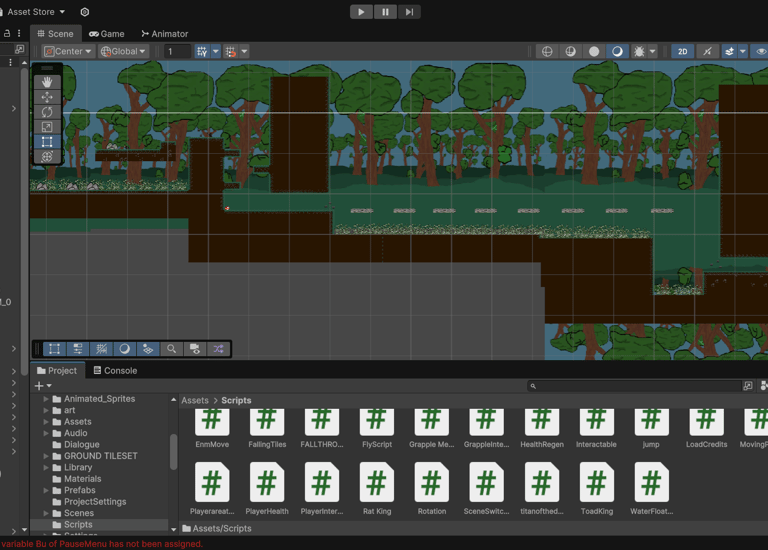Image resolution: width=768 pixels, height=550 pixels.
Task: Open the Center pivot dropdown
Action: (x=68, y=51)
